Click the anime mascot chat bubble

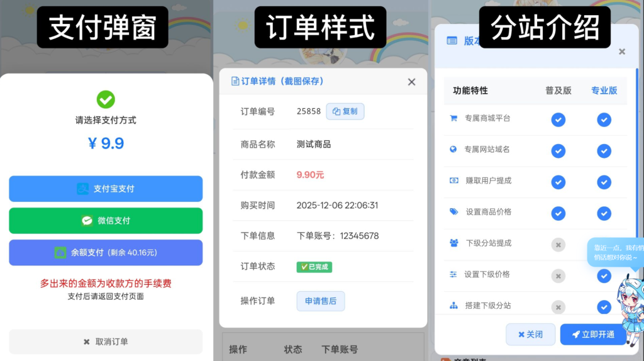[x=616, y=253]
